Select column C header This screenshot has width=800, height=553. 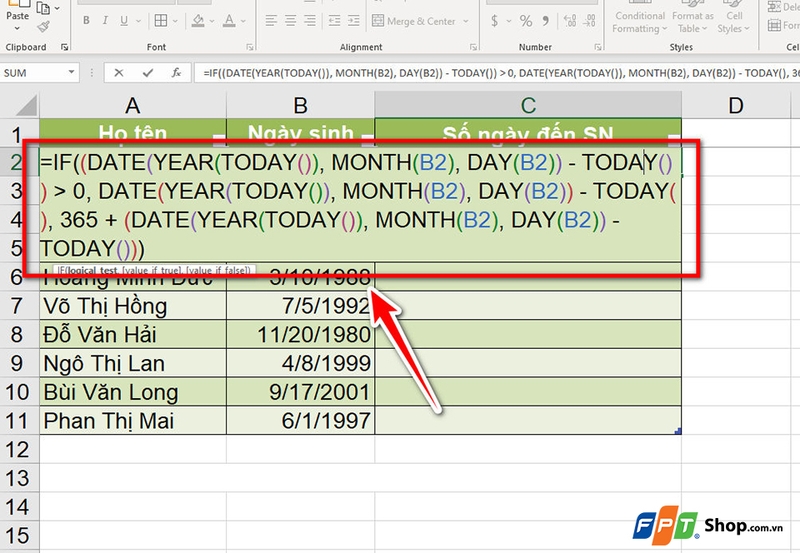[x=528, y=106]
